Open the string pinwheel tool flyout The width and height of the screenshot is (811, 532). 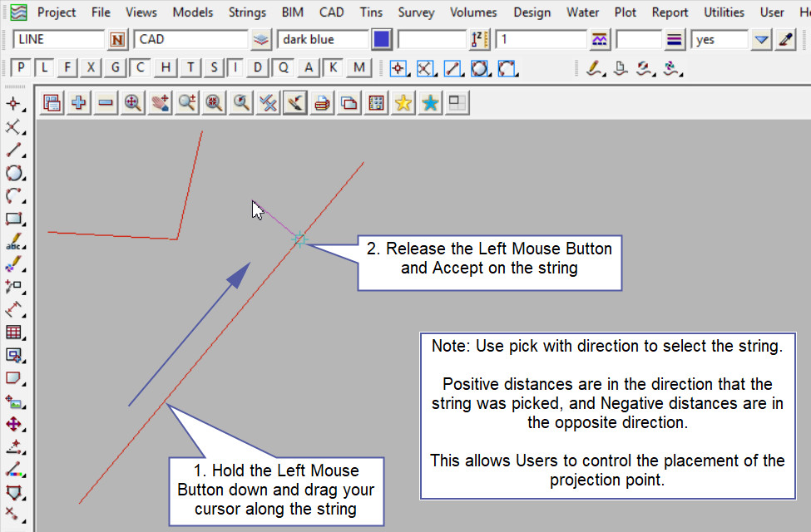point(672,68)
